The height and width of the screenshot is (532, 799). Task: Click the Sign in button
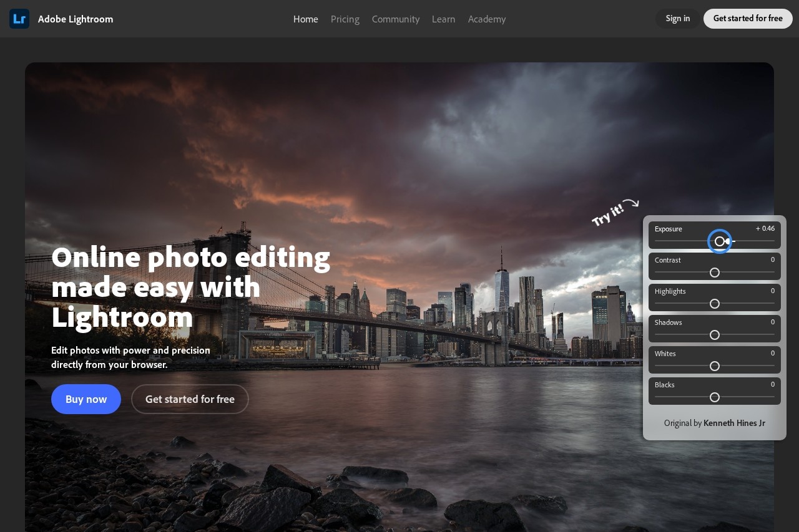(x=678, y=19)
